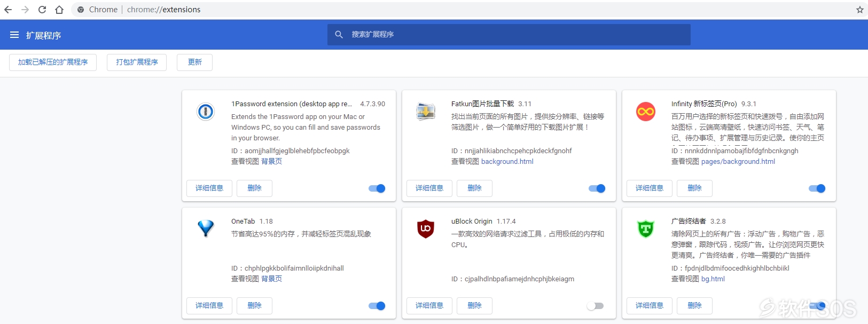Viewport: 868px width, 324px height.
Task: Click the uBlock Origin extension name
Action: 472,222
